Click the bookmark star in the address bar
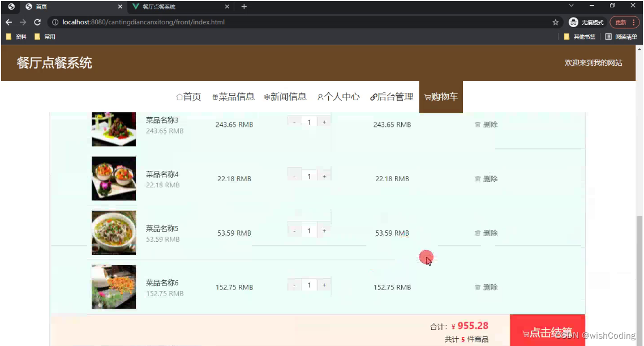 [556, 22]
